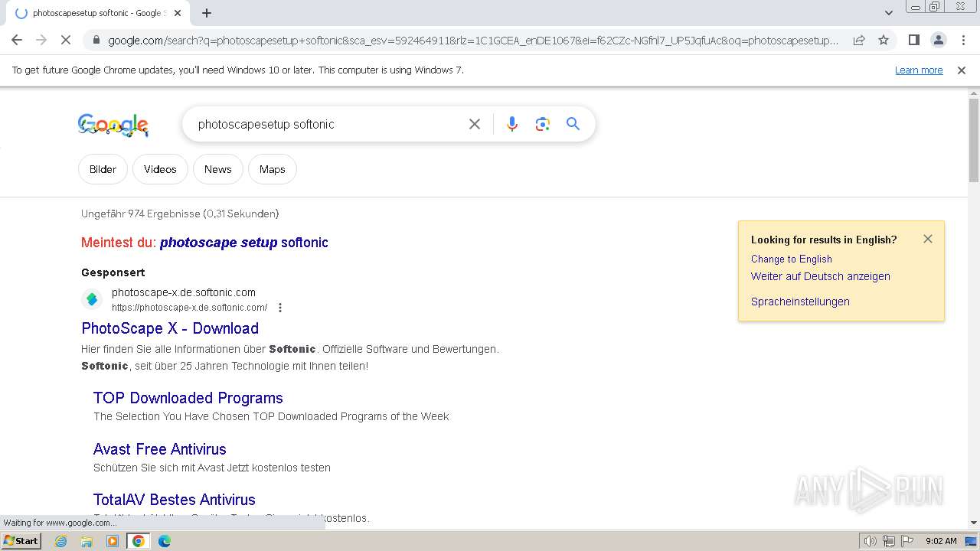Choose Weiter auf Deutsch anzeigen
Viewport: 980px width, 551px height.
[821, 276]
